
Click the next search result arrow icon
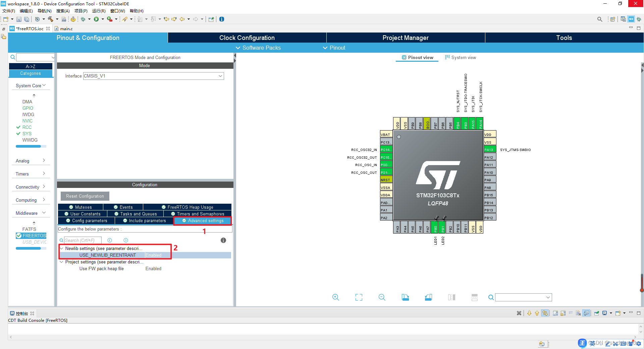pyautogui.click(x=126, y=240)
